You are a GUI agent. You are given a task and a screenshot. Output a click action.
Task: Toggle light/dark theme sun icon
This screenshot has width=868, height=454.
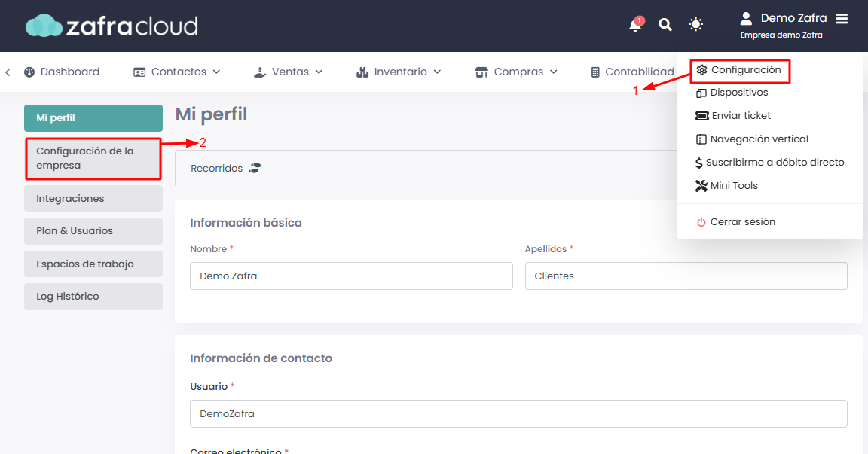696,24
